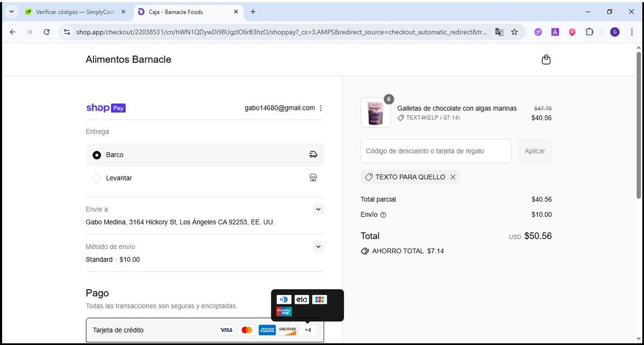Click the discount tag icon beside TEXT4KELP

pyautogui.click(x=401, y=118)
